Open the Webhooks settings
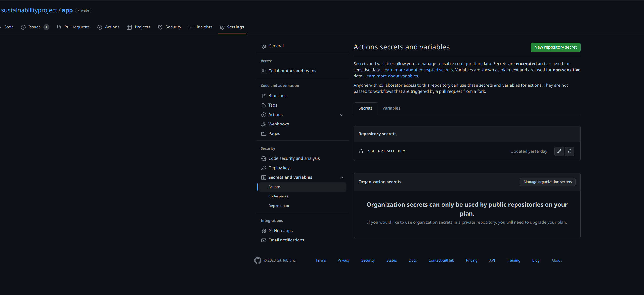This screenshot has height=295, width=644. pyautogui.click(x=278, y=124)
